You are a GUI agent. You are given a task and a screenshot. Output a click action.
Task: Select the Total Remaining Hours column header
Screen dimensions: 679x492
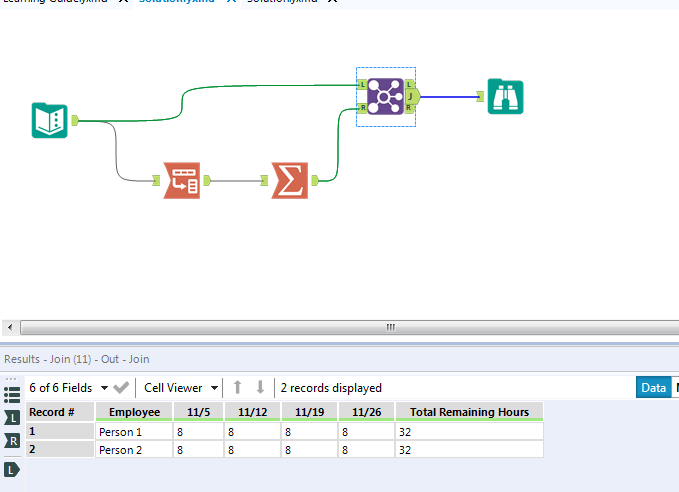tap(469, 412)
